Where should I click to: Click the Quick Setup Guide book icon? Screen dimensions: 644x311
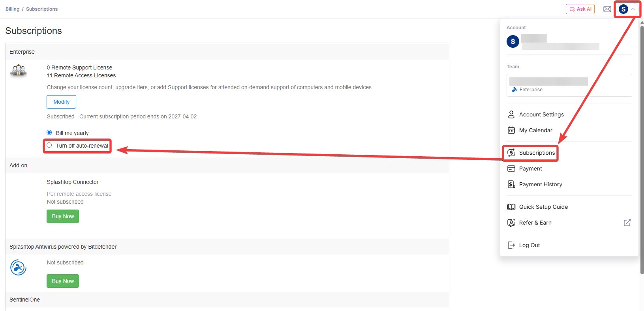click(x=511, y=207)
